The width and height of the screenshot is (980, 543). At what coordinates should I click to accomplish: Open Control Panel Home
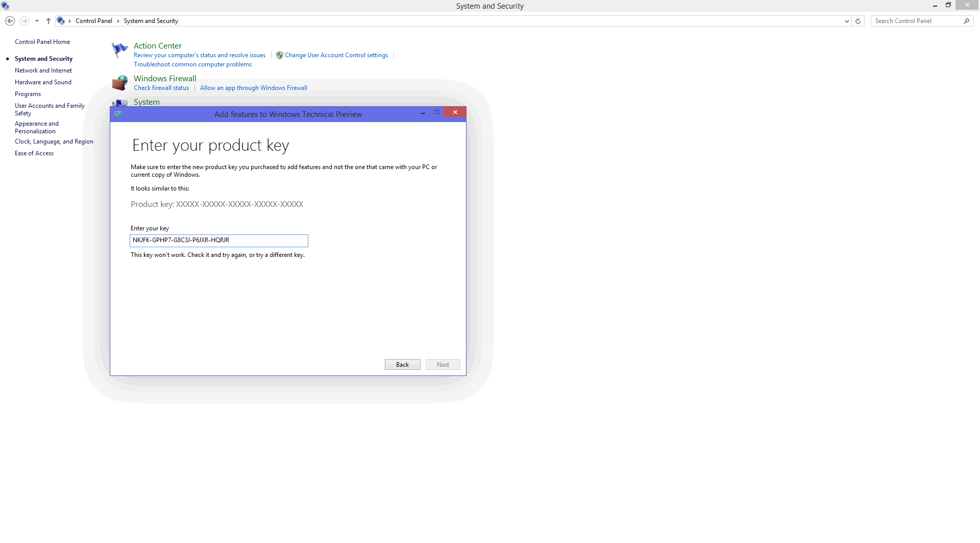tap(42, 42)
